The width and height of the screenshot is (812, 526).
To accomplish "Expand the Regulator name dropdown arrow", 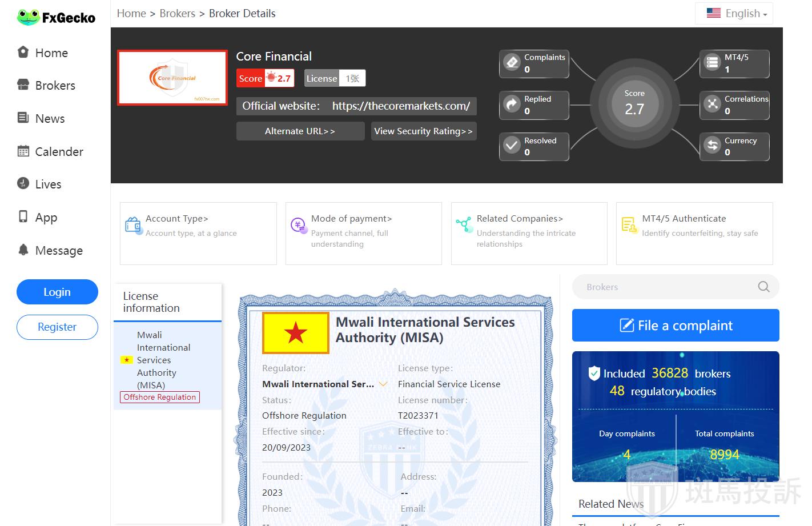I will pos(383,384).
